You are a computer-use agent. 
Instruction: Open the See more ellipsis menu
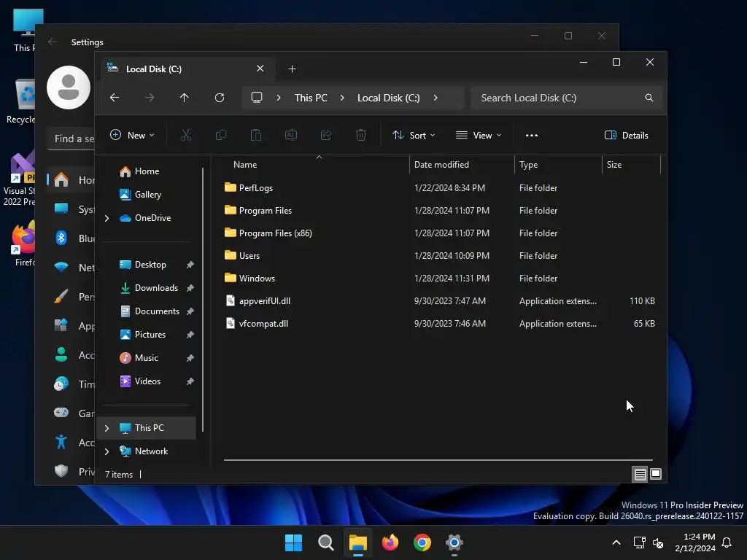click(x=532, y=135)
